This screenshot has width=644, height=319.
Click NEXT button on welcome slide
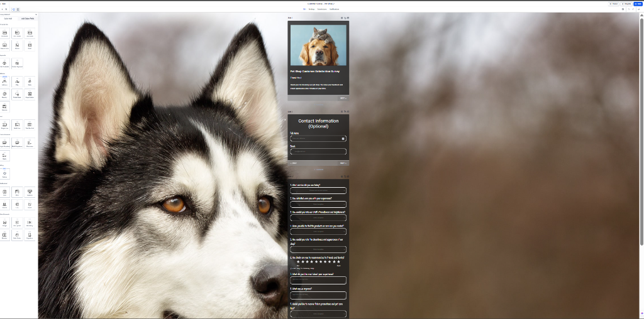343,98
